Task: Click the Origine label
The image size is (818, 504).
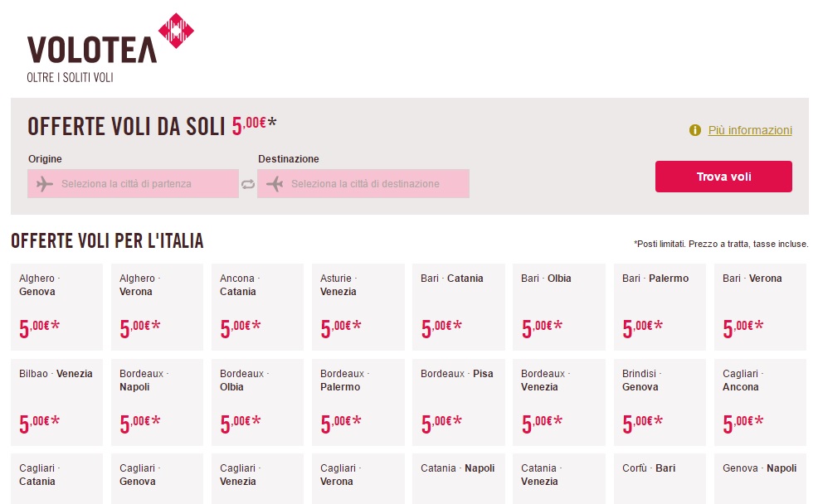Action: pyautogui.click(x=45, y=159)
